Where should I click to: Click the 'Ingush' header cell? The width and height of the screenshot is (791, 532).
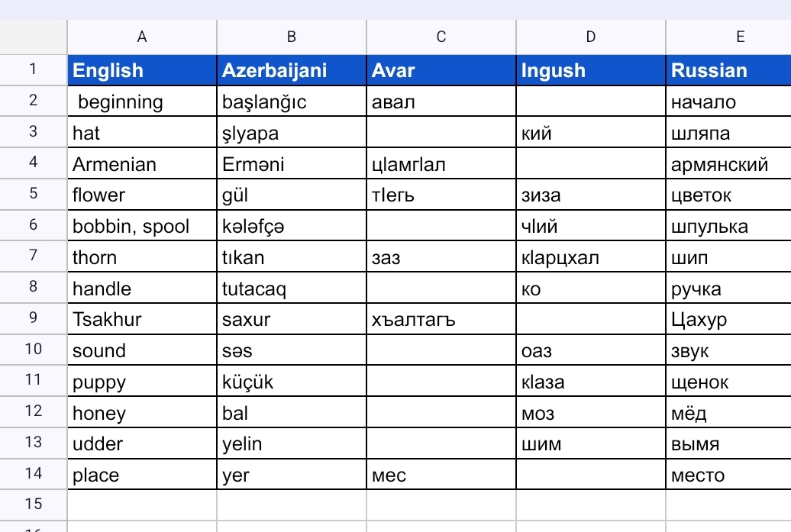point(591,70)
